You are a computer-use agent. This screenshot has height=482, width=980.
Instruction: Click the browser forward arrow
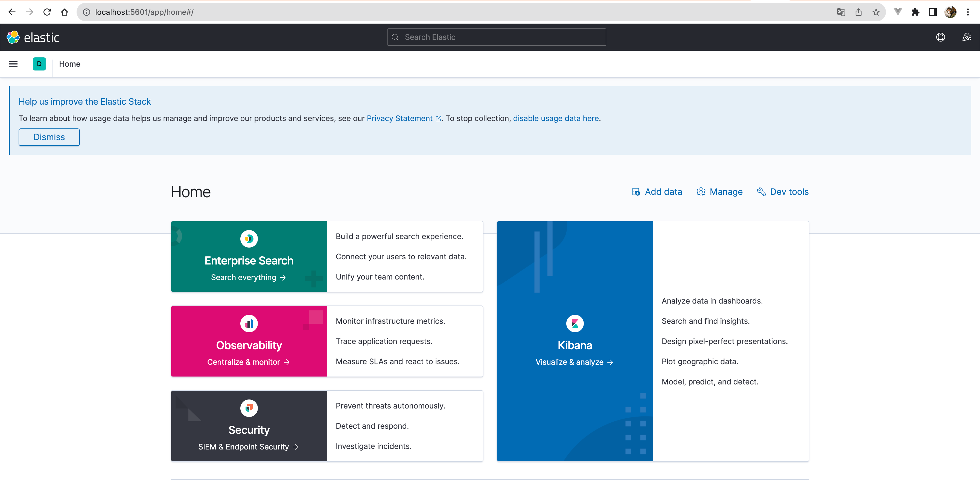click(x=29, y=12)
